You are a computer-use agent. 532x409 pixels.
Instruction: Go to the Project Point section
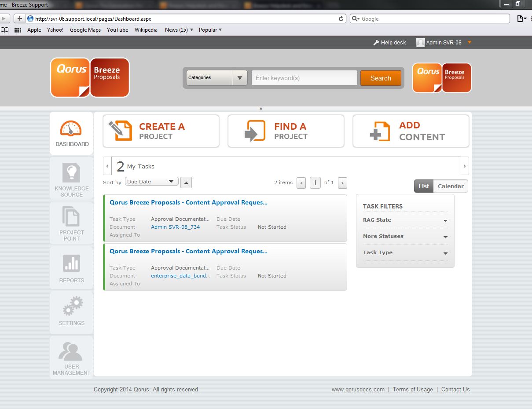[72, 223]
